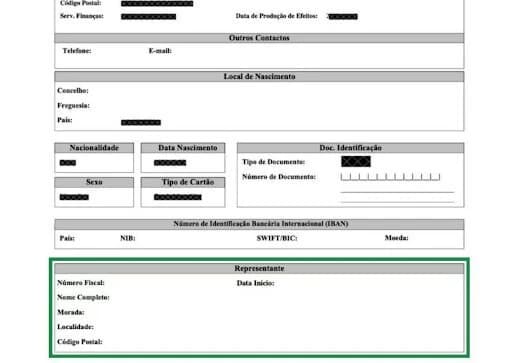The image size is (512, 363).
Task: Click the IBAN section header
Action: [x=259, y=224]
